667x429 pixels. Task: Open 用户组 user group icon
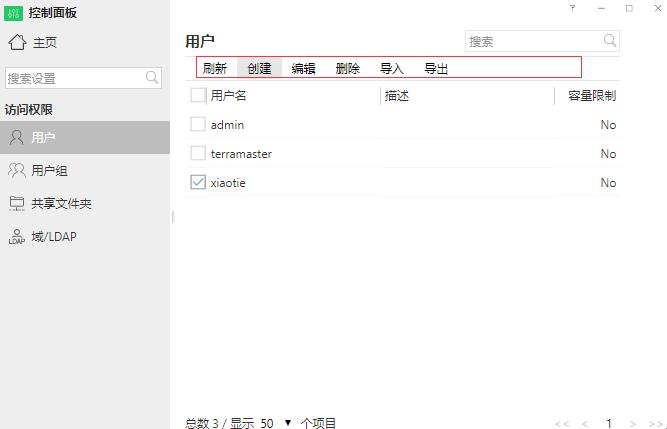point(17,171)
